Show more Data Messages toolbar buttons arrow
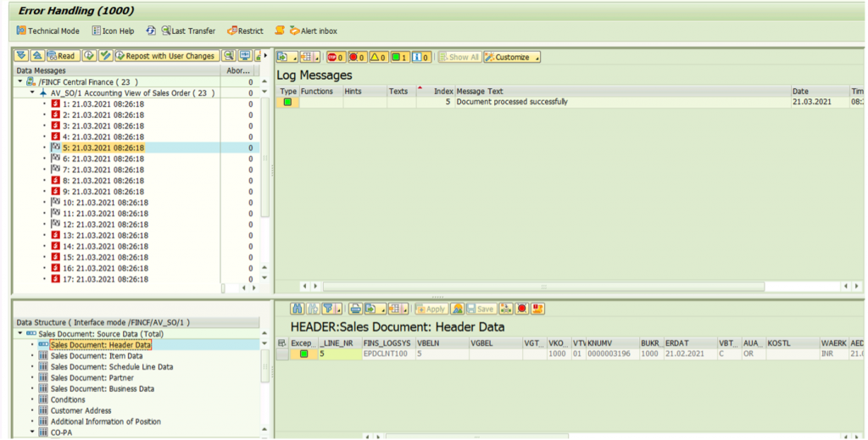 (265, 56)
